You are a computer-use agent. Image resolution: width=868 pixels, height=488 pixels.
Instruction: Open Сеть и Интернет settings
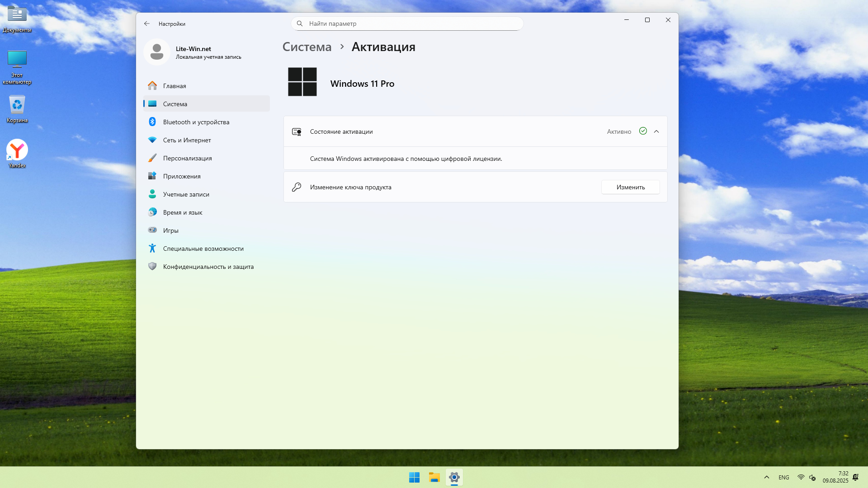pos(187,140)
